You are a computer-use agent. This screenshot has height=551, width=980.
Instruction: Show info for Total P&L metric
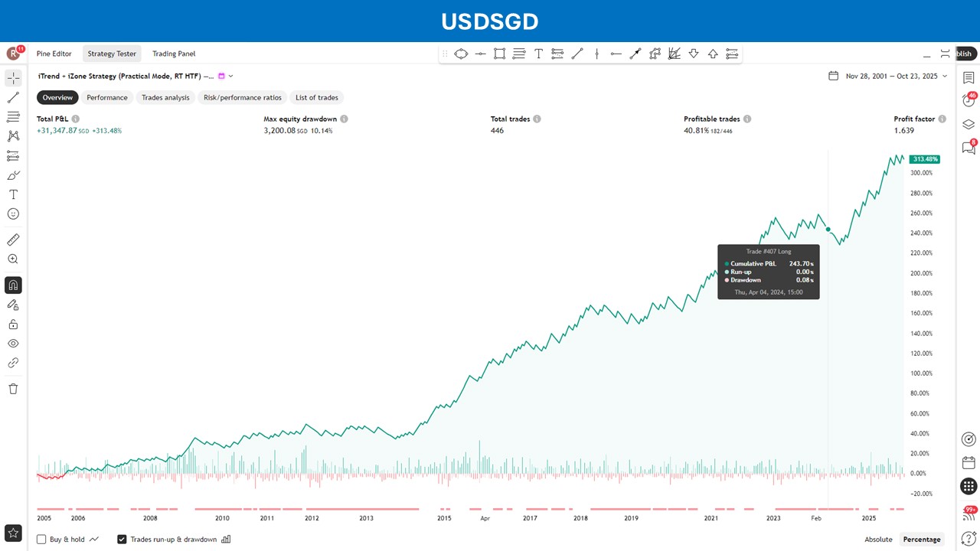75,119
